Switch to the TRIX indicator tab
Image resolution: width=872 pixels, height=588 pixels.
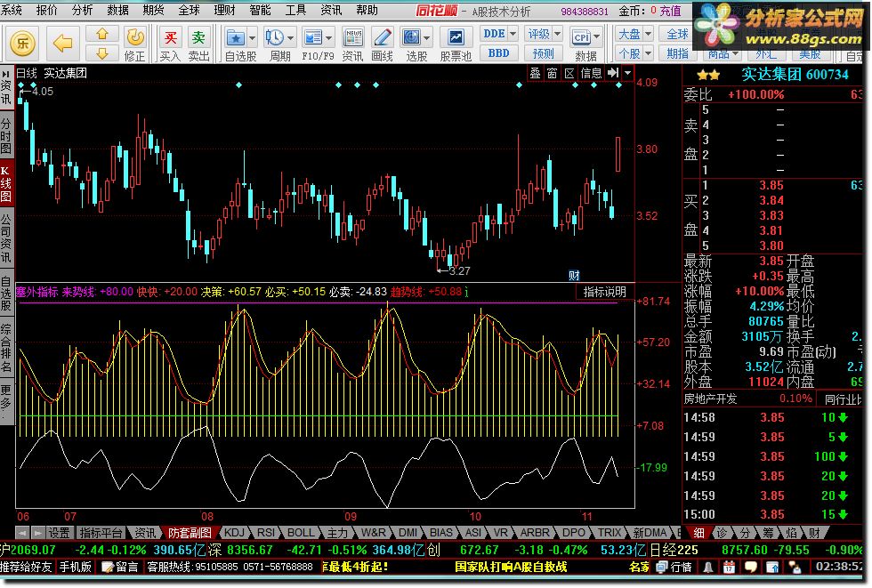click(609, 533)
